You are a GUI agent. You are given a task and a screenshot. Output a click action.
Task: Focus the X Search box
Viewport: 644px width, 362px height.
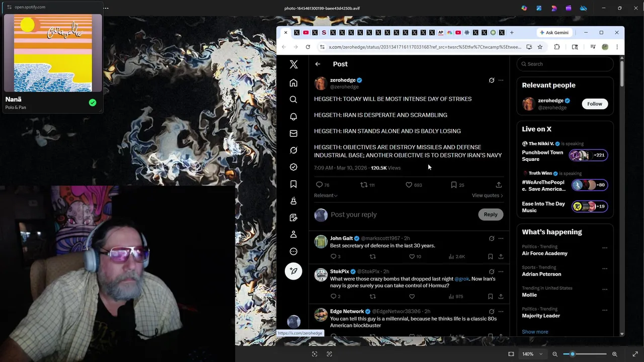point(565,64)
